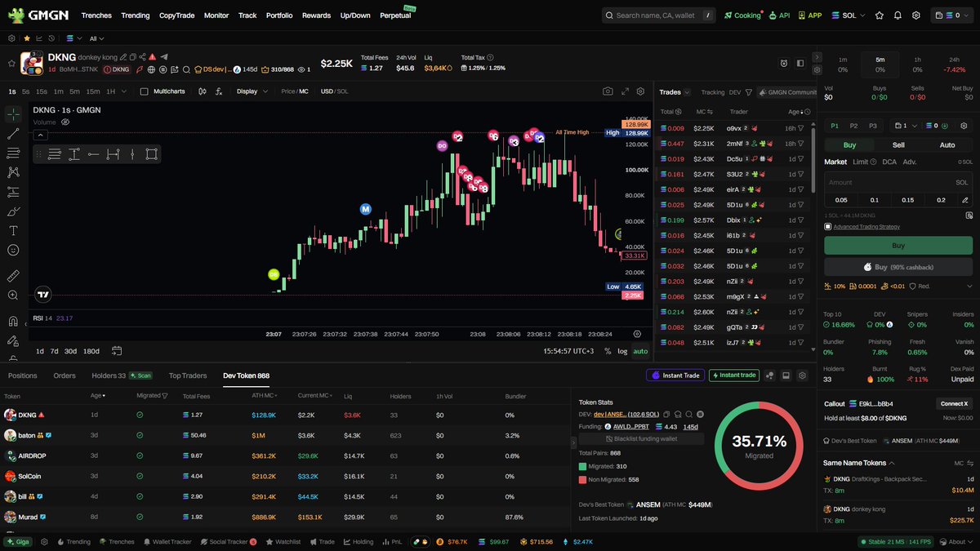The image size is (980, 551).
Task: Expand more timeframes chevron after 1H
Action: coord(124,91)
